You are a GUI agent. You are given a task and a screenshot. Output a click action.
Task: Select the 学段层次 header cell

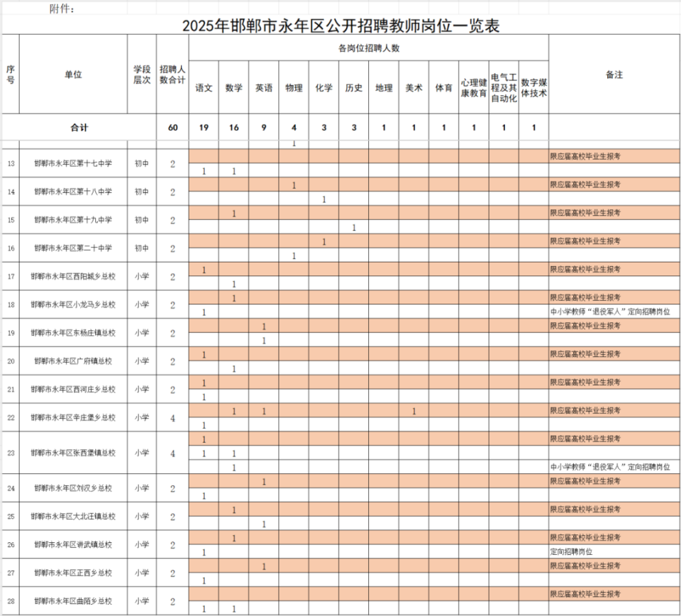click(142, 75)
